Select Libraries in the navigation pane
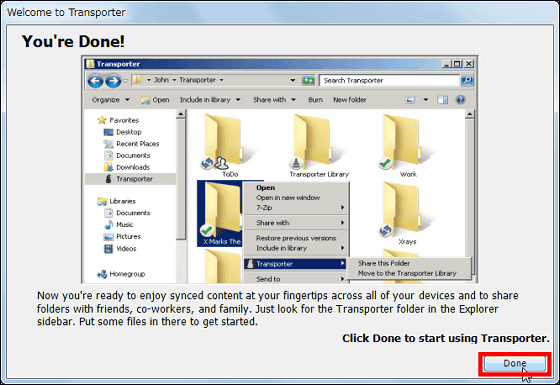 coord(116,201)
